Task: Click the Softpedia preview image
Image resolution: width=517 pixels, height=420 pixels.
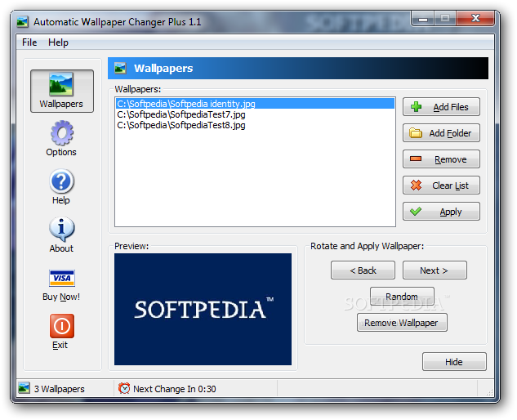Action: pyautogui.click(x=203, y=309)
